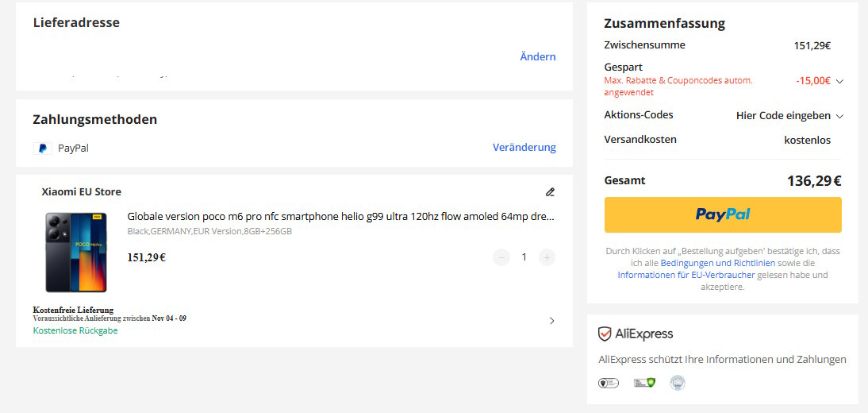Click the round seal trust badge
Viewport: 868px width, 413px height.
pos(677,383)
